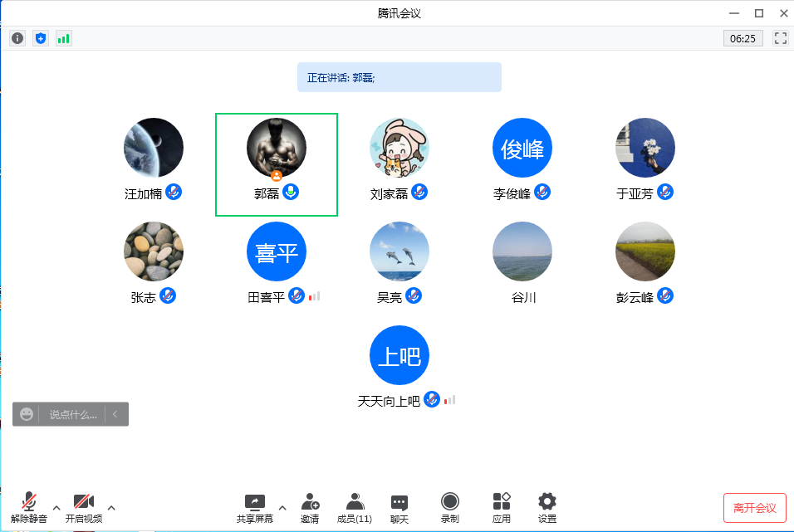The image size is (794, 532).
Task: Click 汪加楠's muted mic icon
Action: click(174, 192)
